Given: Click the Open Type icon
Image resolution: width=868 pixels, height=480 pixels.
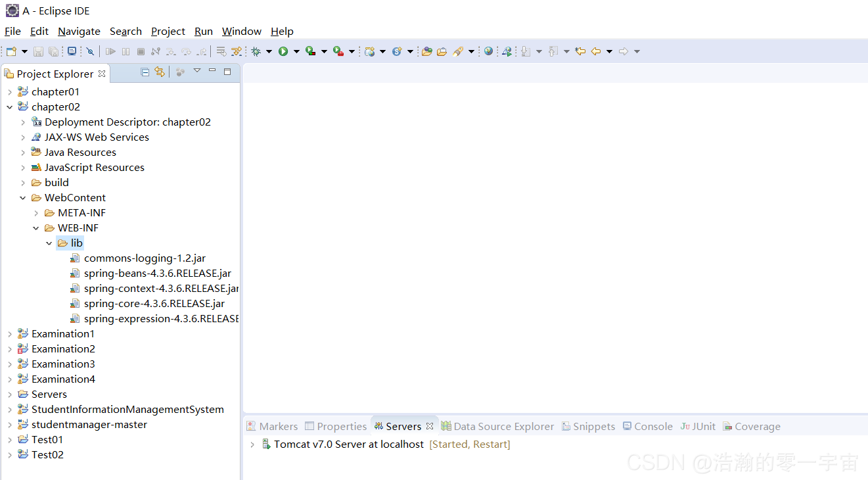Looking at the screenshot, I should coord(427,51).
